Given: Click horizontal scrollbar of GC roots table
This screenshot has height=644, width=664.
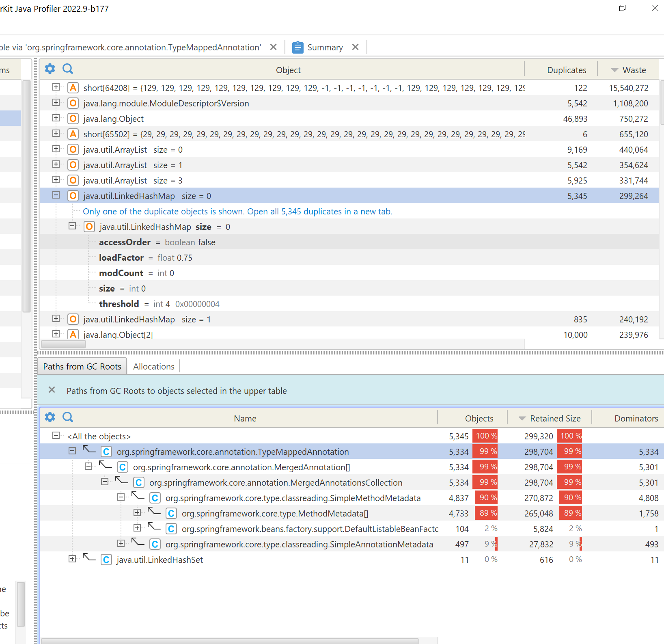Looking at the screenshot, I should click(230, 641).
